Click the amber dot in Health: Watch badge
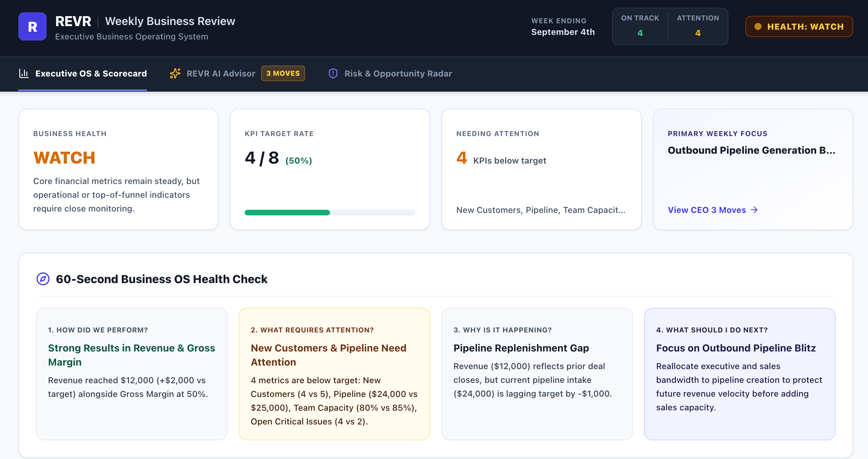Viewport: 868px width, 459px height. point(758,26)
